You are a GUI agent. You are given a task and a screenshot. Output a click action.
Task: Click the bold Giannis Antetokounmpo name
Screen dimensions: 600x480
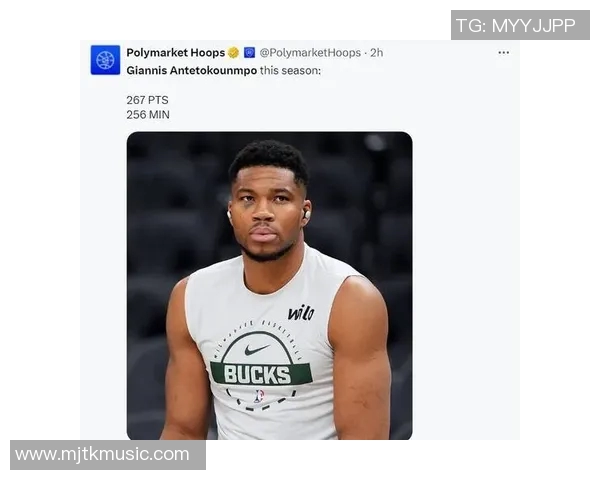coord(191,70)
